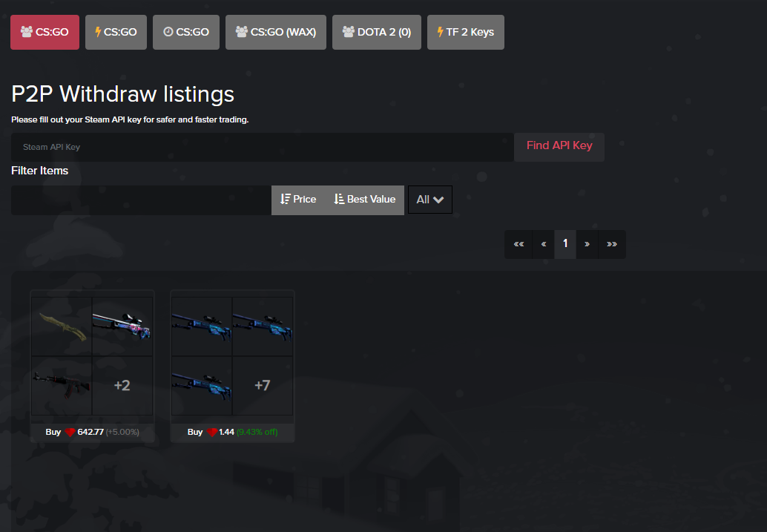Sort listings by Best Value
This screenshot has height=532, width=767.
(x=365, y=200)
